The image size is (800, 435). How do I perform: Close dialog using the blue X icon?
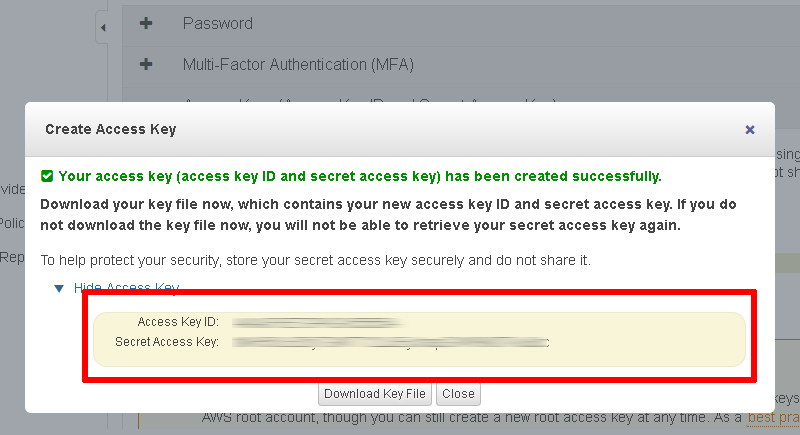[x=749, y=130]
